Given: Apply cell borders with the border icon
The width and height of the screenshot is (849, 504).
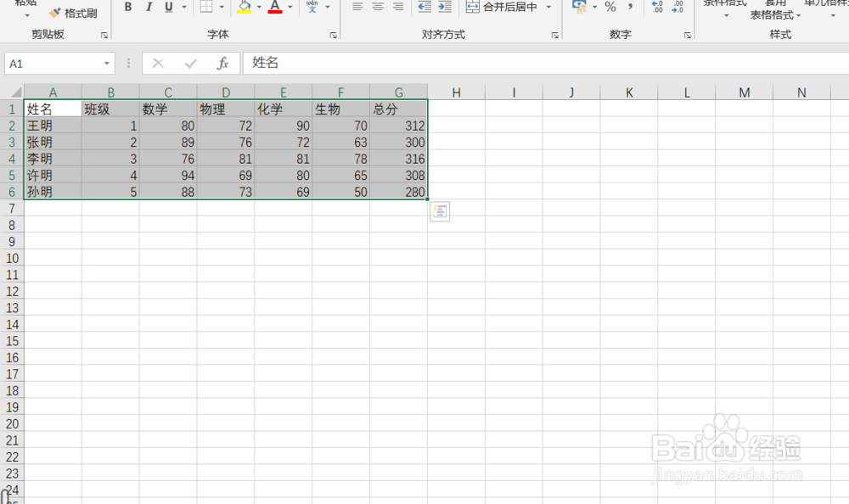Looking at the screenshot, I should (x=206, y=7).
